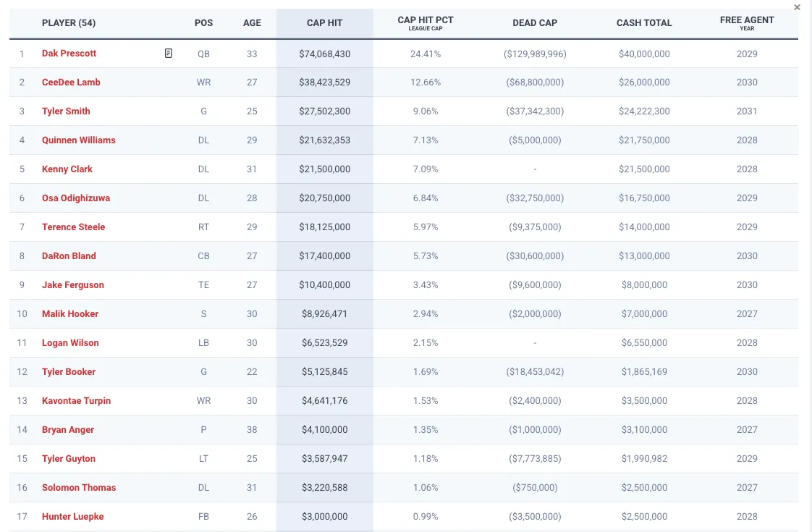Image resolution: width=812 pixels, height=532 pixels.
Task: Open Dak Prescott player page
Action: coord(69,54)
